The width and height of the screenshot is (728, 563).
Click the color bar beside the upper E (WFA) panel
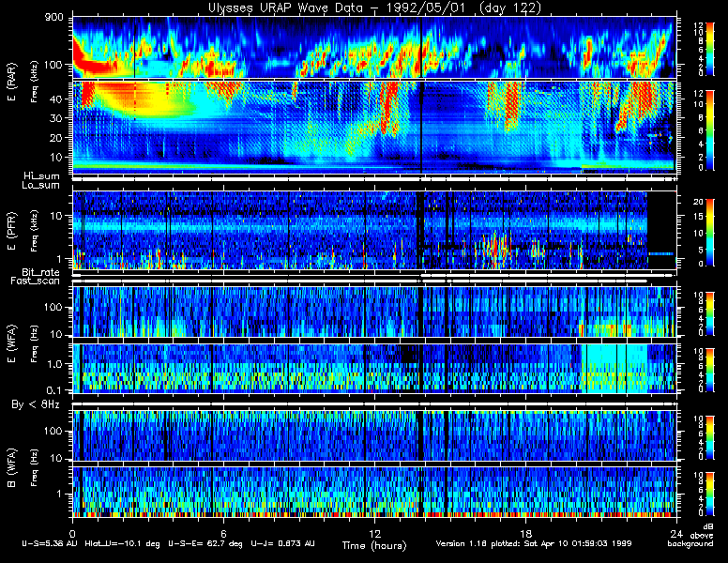coord(710,313)
